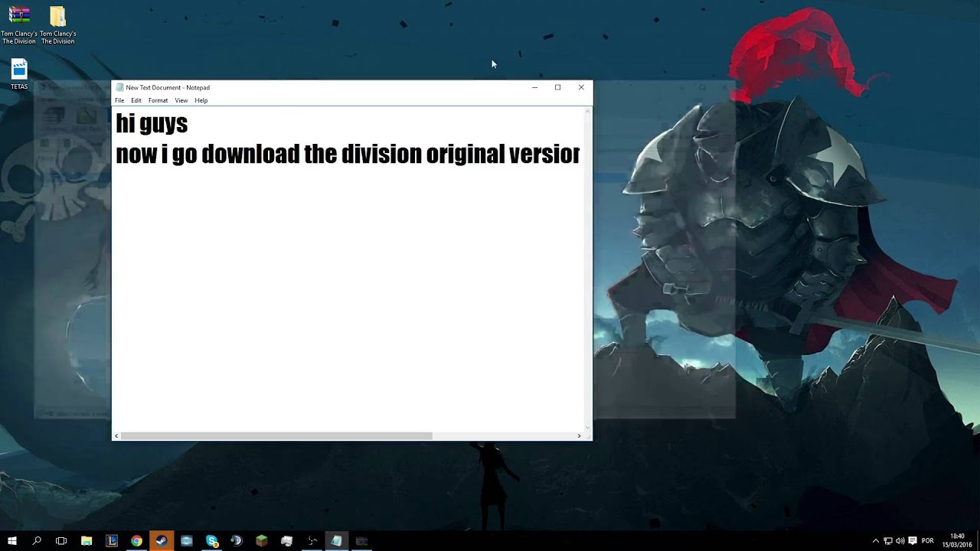
Task: Open Task View on the taskbar
Action: coord(61,540)
